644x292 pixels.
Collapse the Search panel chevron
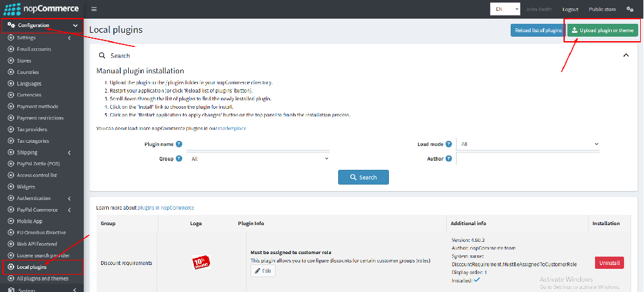pos(625,56)
